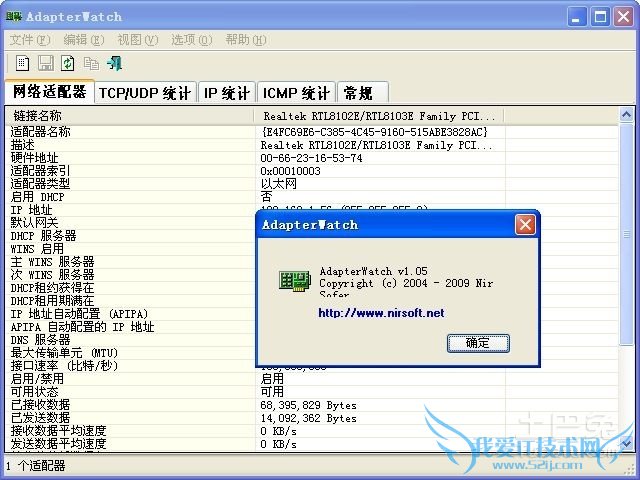Screen dimensions: 640x480
Task: Select the 接收数据平均速度 row
Action: click(x=312, y=431)
